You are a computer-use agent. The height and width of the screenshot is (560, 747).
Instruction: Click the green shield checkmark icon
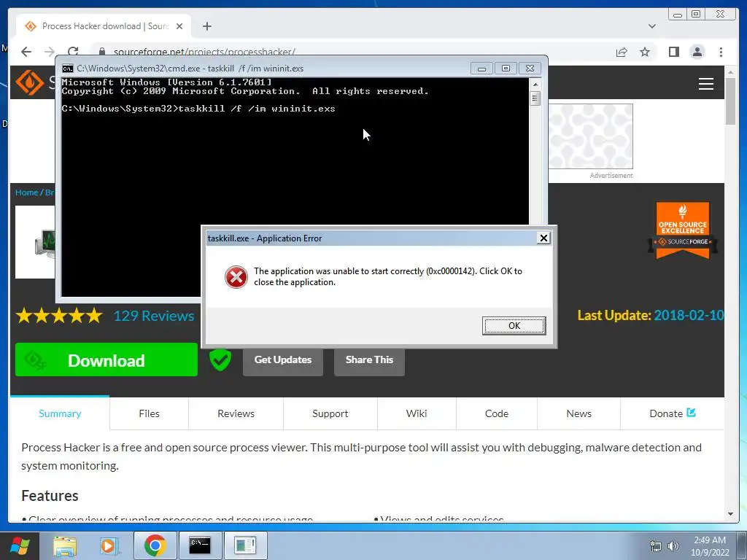pyautogui.click(x=220, y=359)
